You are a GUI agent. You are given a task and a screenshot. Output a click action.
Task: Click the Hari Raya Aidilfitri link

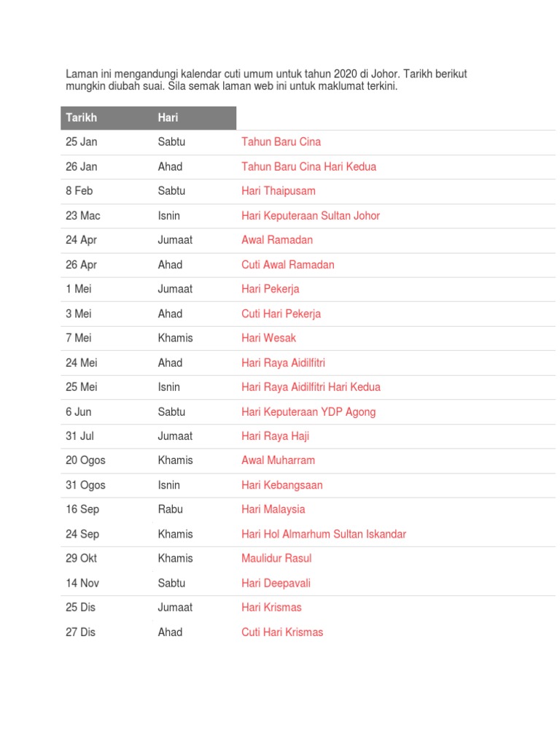(283, 363)
